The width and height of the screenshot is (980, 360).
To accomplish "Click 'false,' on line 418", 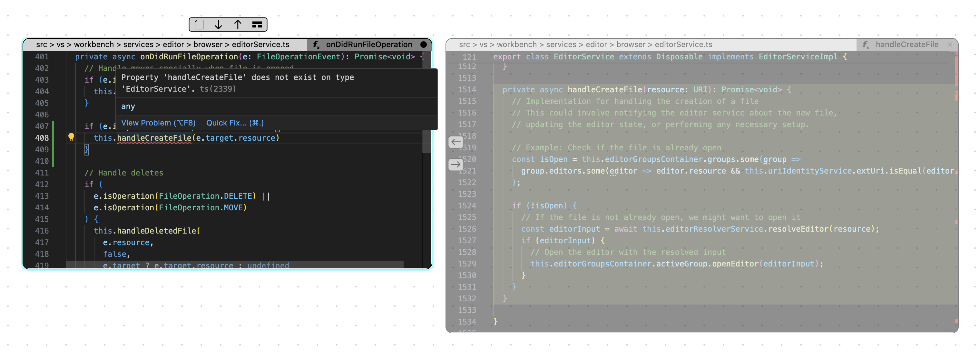I will [x=116, y=254].
